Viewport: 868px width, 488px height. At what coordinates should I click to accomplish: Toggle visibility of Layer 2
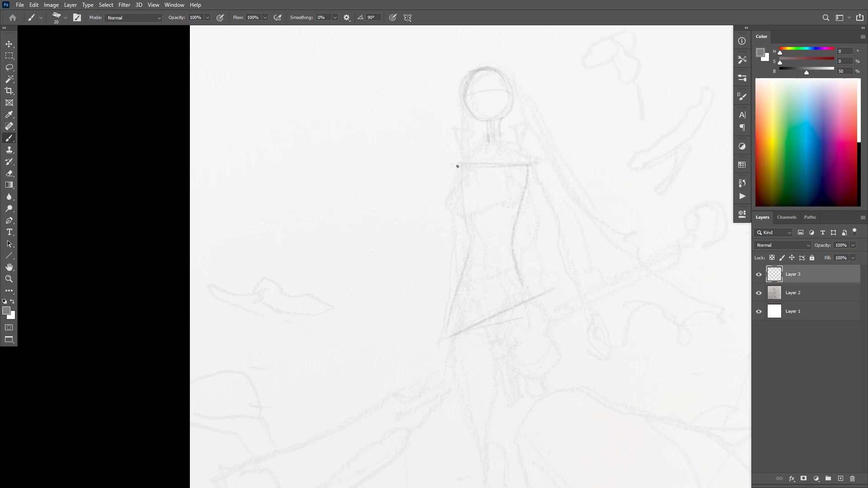tap(759, 293)
